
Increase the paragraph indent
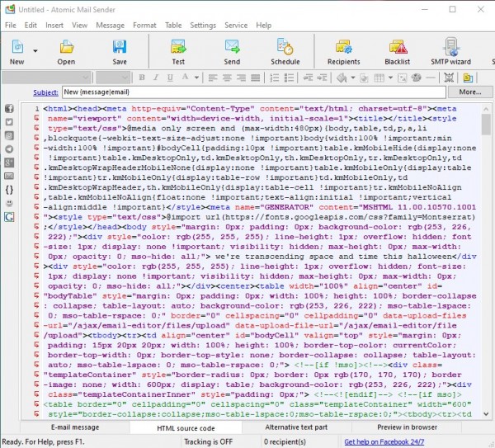coord(322,78)
